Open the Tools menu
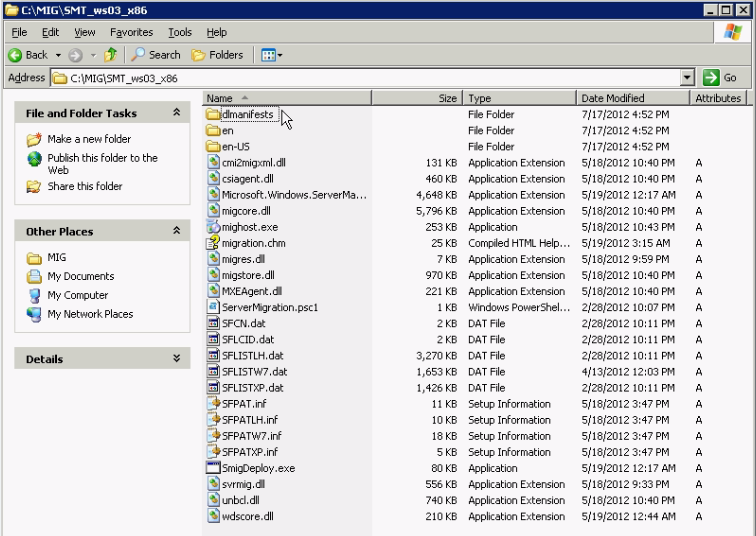 (x=180, y=32)
